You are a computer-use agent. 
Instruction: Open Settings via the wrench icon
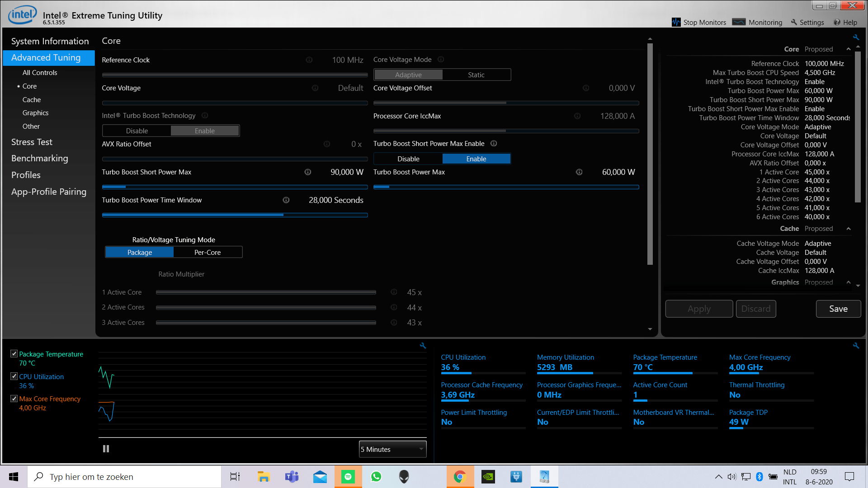pos(793,22)
